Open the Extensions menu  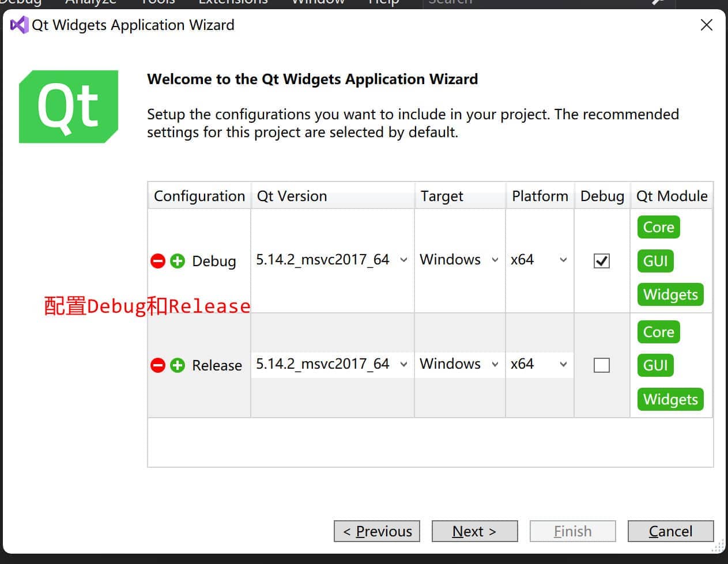tap(232, 3)
